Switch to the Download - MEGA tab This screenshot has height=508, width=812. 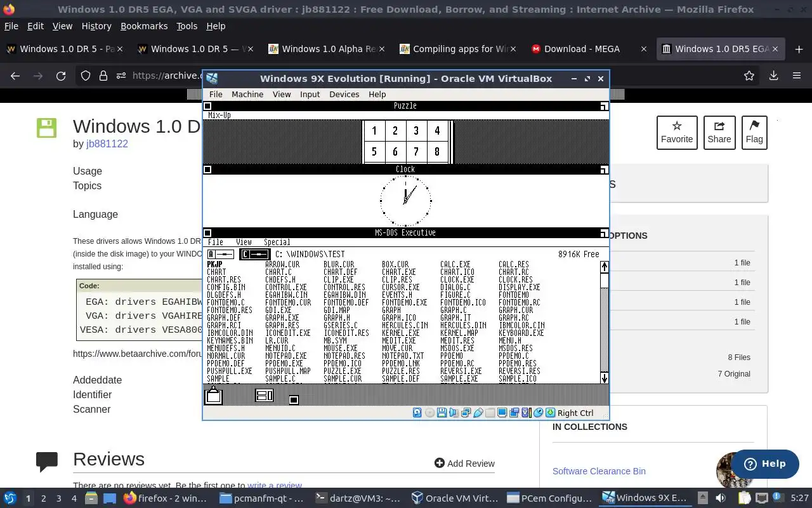tap(589, 49)
